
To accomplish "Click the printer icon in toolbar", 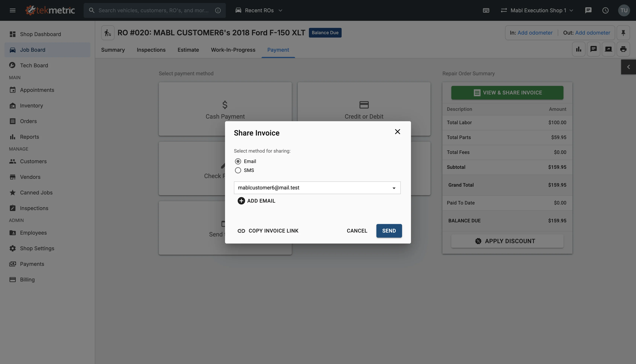I will [623, 49].
